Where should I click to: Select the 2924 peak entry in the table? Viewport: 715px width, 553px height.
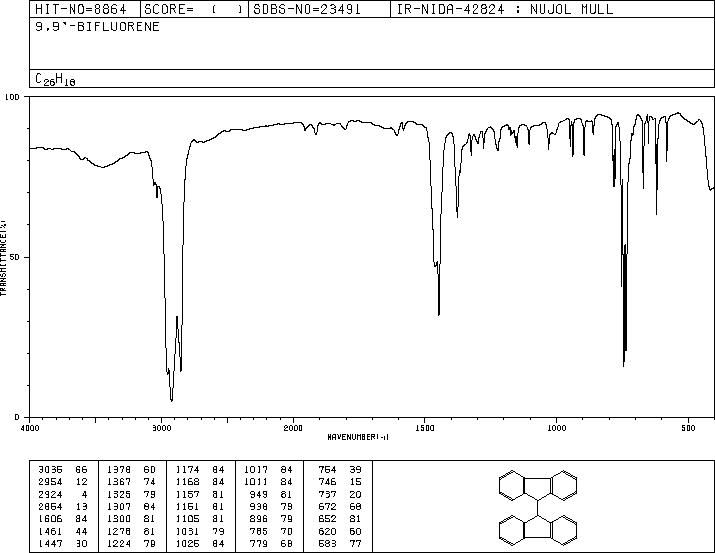pos(63,494)
